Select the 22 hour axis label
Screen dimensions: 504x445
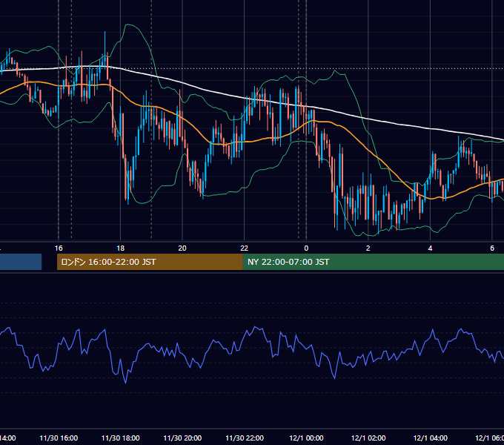(245, 248)
